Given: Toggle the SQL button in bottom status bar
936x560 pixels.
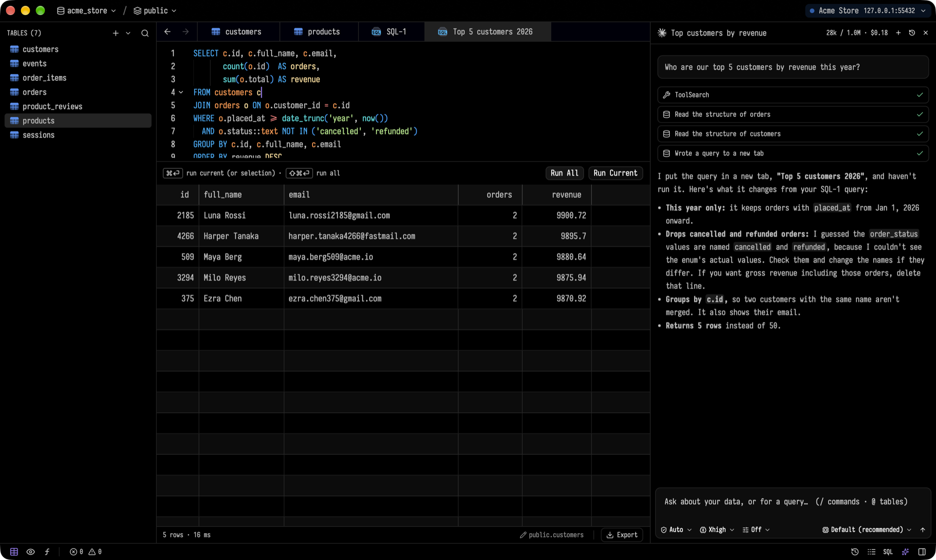Looking at the screenshot, I should [x=888, y=552].
